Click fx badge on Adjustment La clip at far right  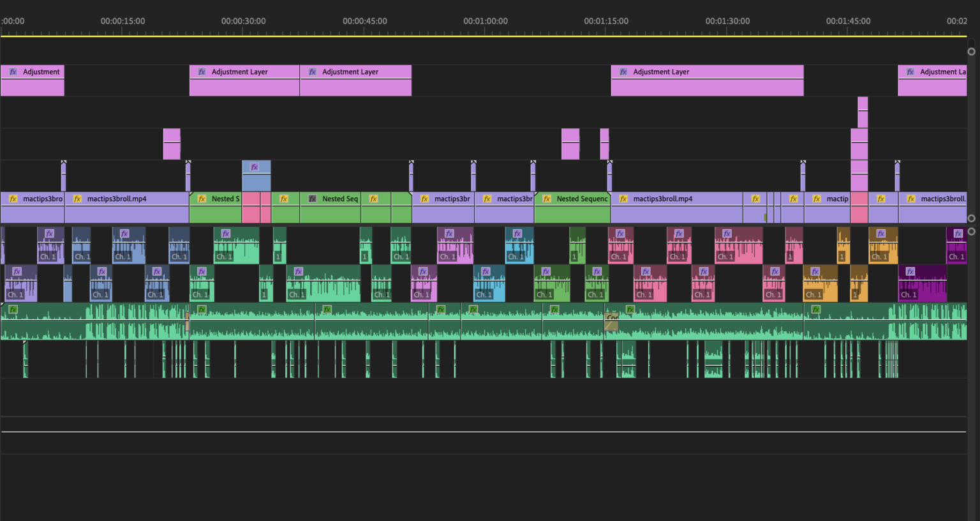click(x=910, y=72)
